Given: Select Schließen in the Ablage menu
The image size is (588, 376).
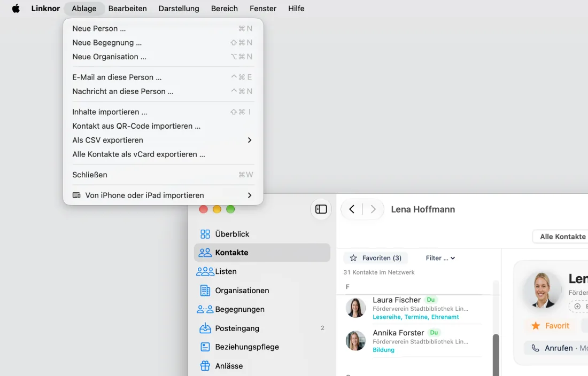Looking at the screenshot, I should pos(163,175).
